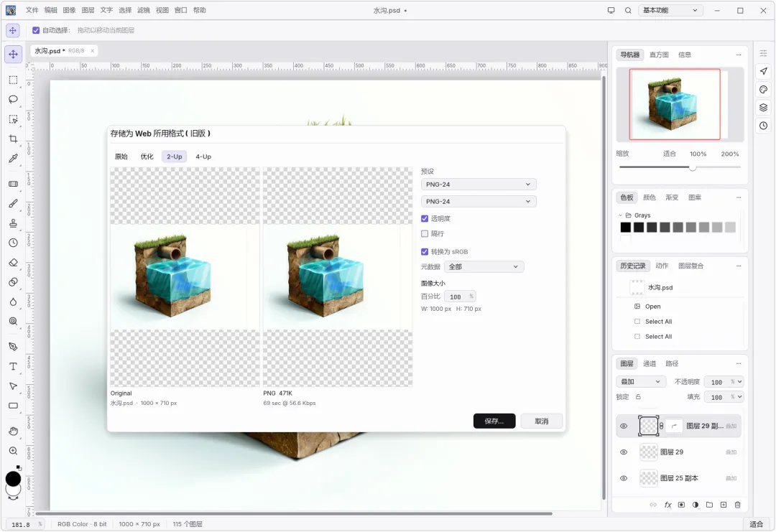The width and height of the screenshot is (776, 532).
Task: Open the 不透明度 percent dropdown arrow
Action: (739, 382)
